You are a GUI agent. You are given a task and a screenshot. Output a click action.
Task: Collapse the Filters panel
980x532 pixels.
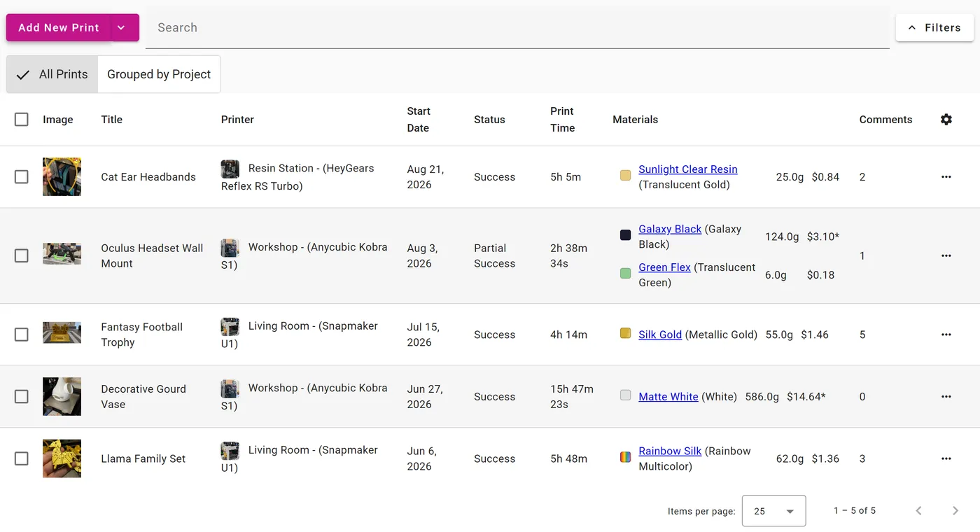[x=934, y=28]
